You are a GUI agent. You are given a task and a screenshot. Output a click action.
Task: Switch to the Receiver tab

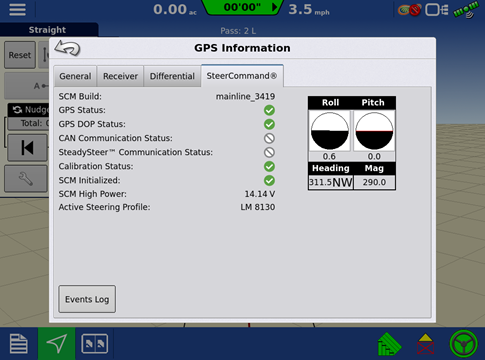coord(120,76)
